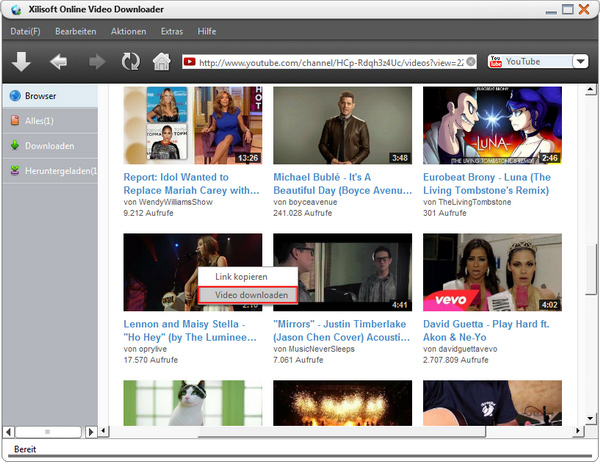Click the '2.707.809 Aufrufe' view count

[456, 360]
